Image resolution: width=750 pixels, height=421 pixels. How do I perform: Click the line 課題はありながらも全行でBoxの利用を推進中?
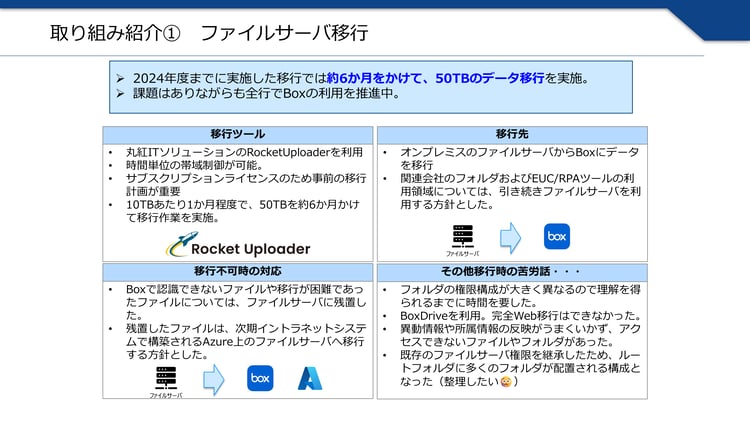click(x=267, y=93)
